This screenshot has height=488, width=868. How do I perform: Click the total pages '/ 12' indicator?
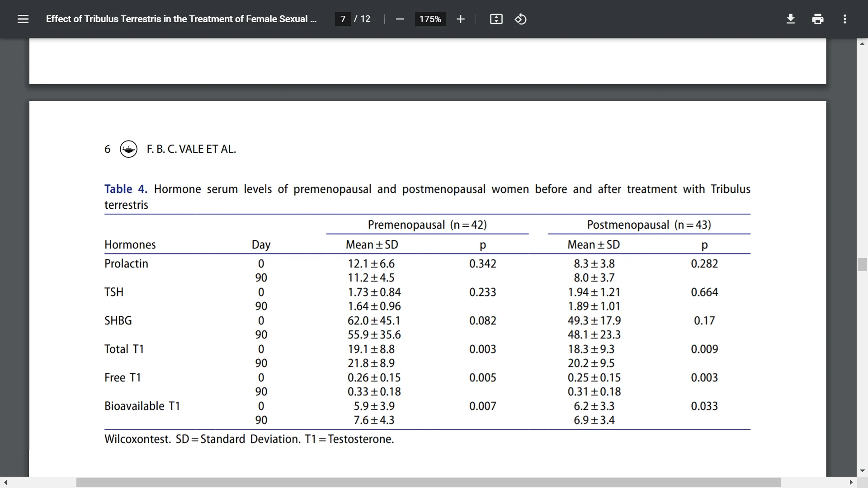coord(362,19)
